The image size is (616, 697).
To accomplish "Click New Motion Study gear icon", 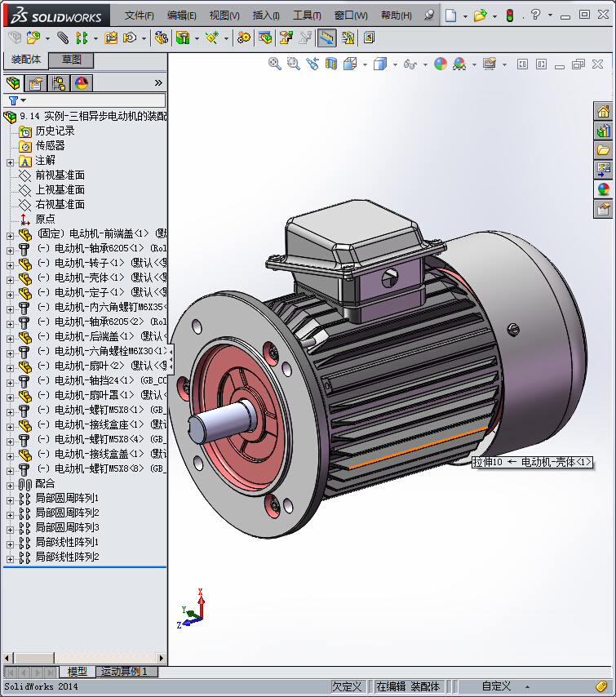I will click(x=244, y=38).
